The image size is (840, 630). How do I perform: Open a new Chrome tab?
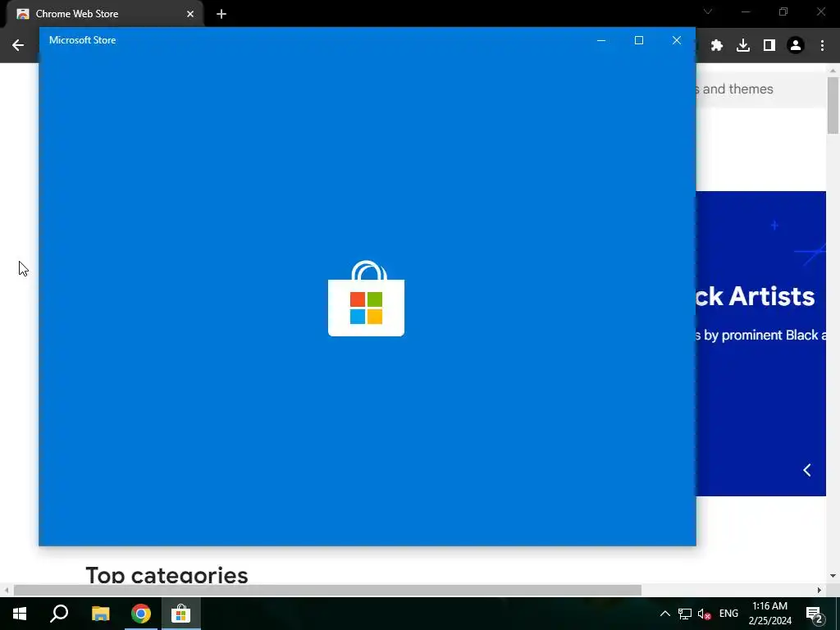pos(221,14)
